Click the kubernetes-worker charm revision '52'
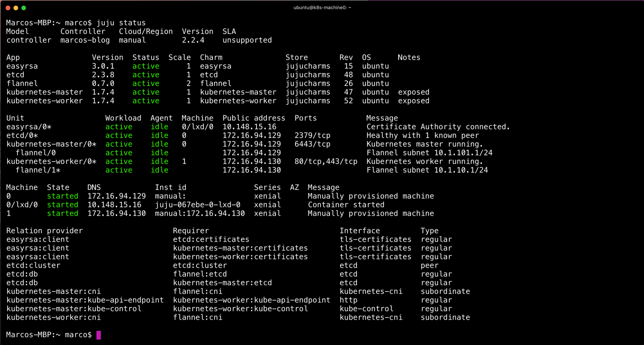Screen dimensions: 644x345 (348, 101)
